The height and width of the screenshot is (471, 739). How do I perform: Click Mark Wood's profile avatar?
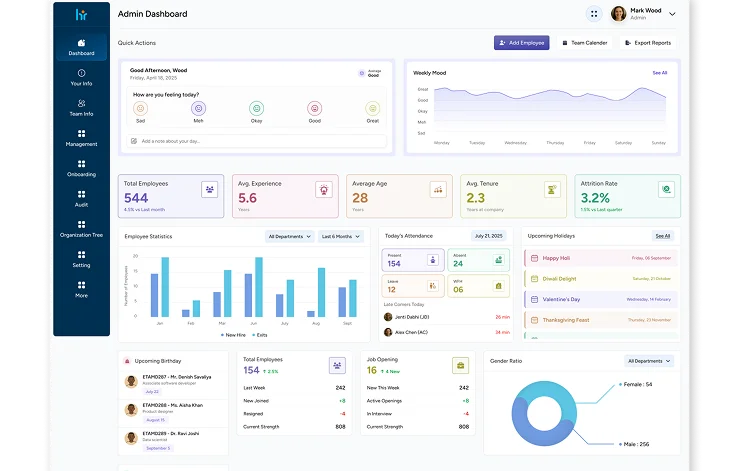coord(618,14)
